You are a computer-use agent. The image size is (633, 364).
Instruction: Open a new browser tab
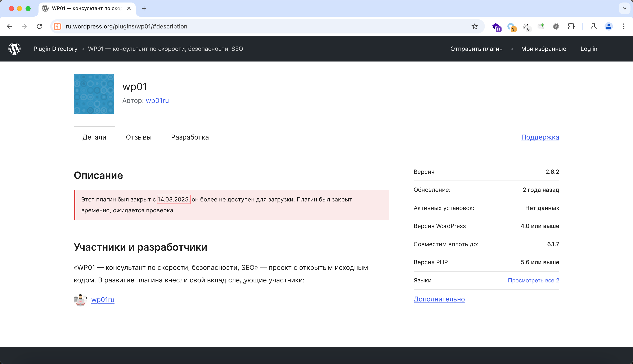144,9
